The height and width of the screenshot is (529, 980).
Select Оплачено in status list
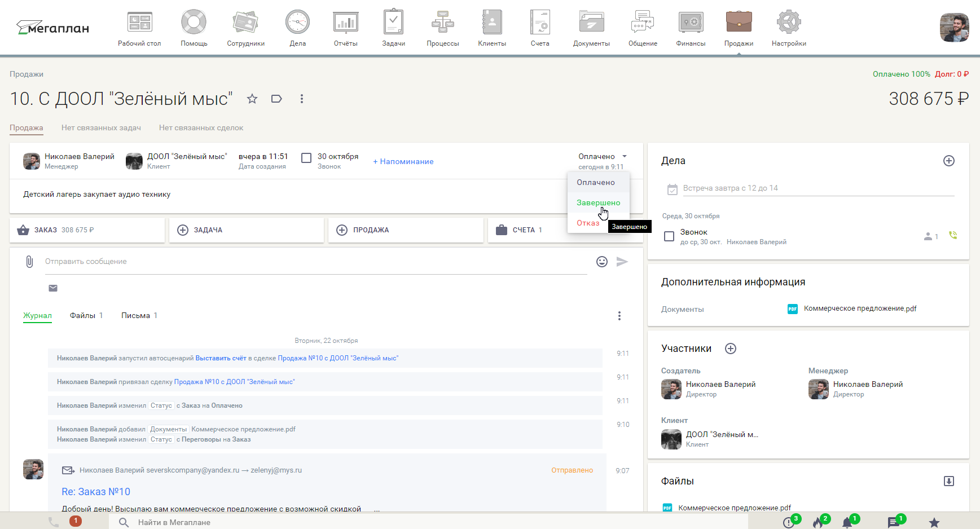[x=598, y=182]
